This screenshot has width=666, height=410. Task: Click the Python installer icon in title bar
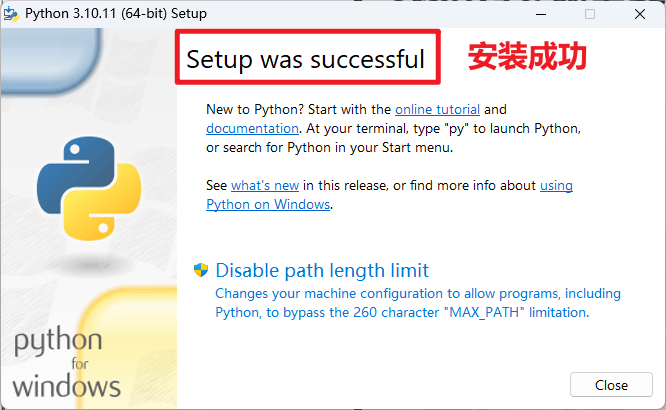11,14
